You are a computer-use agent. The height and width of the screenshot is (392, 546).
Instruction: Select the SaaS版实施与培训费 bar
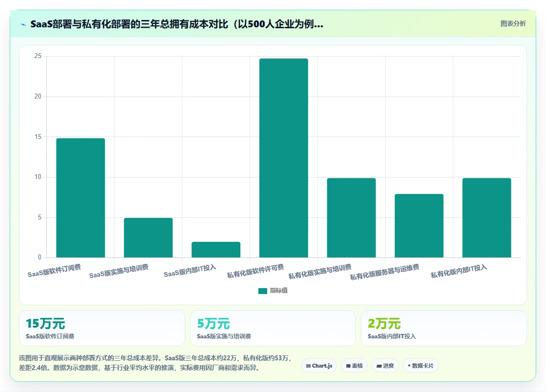tap(148, 238)
